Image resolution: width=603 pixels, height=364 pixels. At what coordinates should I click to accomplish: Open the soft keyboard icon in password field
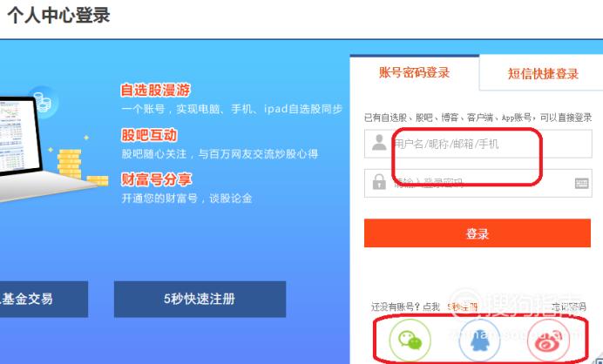tap(581, 184)
